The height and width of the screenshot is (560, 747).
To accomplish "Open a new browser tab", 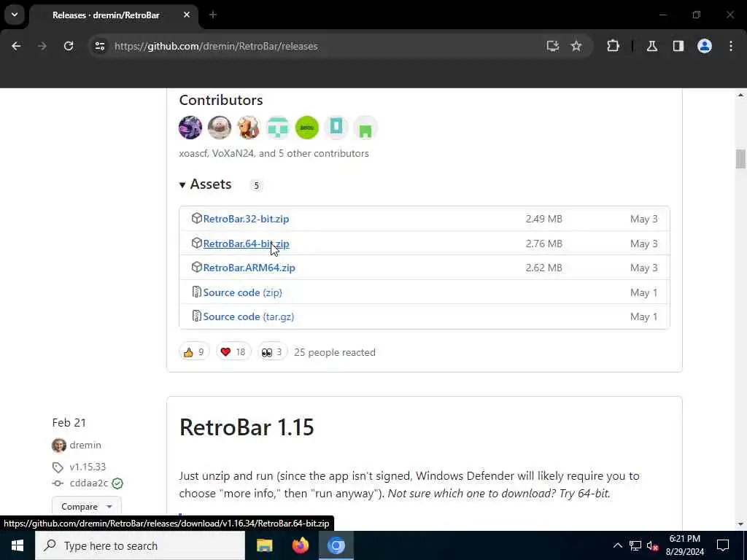I will [213, 15].
